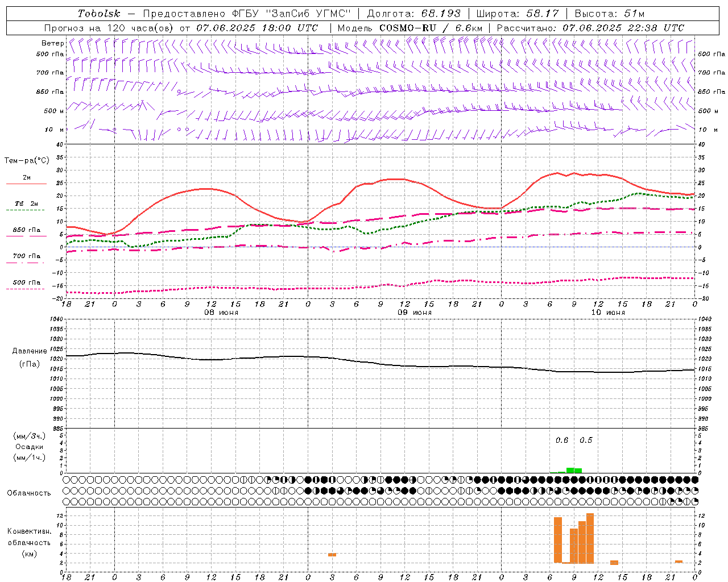Select the 09 июня date label

(x=414, y=313)
